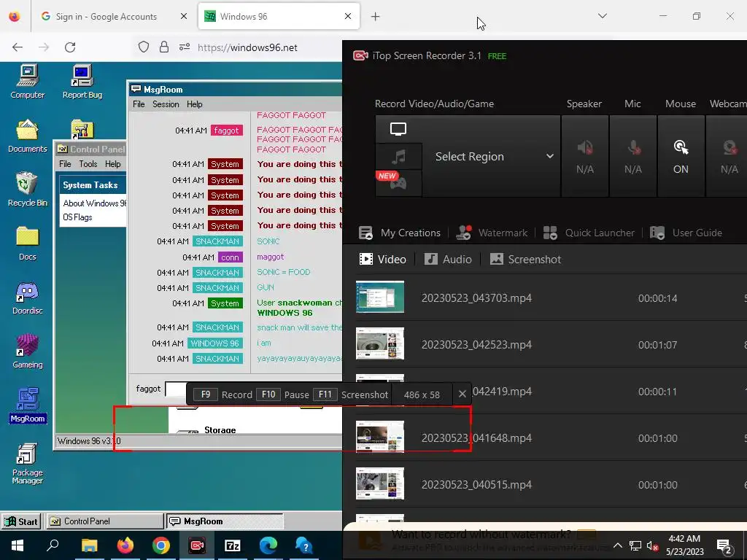This screenshot has width=747, height=560.
Task: Switch to the Audio tab
Action: pyautogui.click(x=448, y=259)
